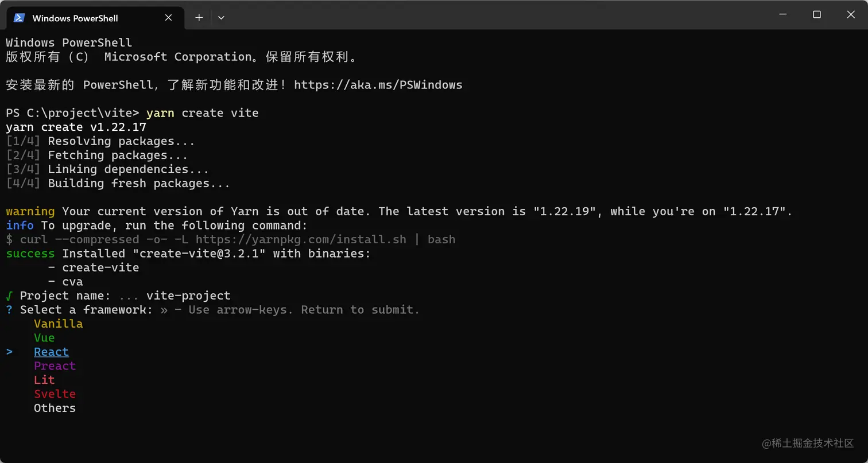Image resolution: width=868 pixels, height=463 pixels.
Task: Close the Windows PowerShell tab
Action: [168, 18]
